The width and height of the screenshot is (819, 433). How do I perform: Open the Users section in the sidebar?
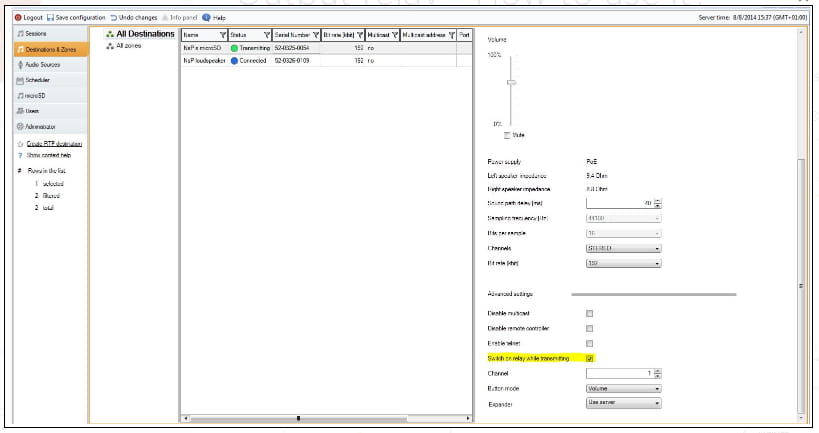[51, 111]
